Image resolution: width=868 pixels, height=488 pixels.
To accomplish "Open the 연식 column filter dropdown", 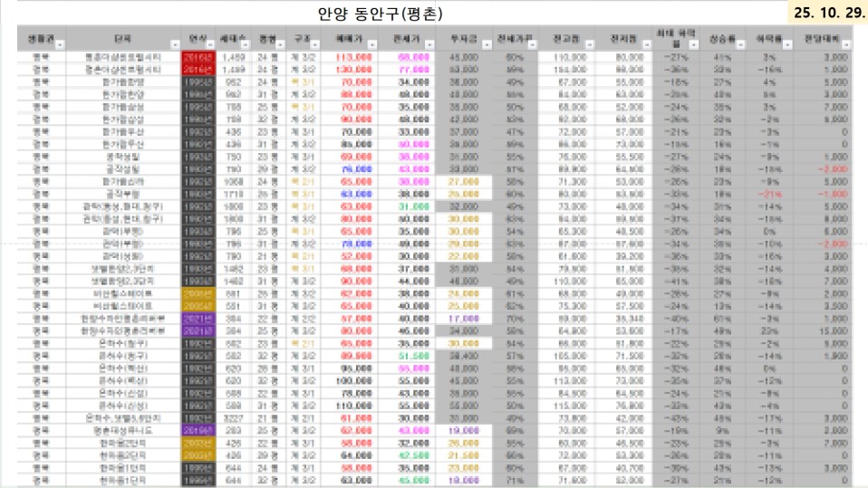I will coord(210,44).
